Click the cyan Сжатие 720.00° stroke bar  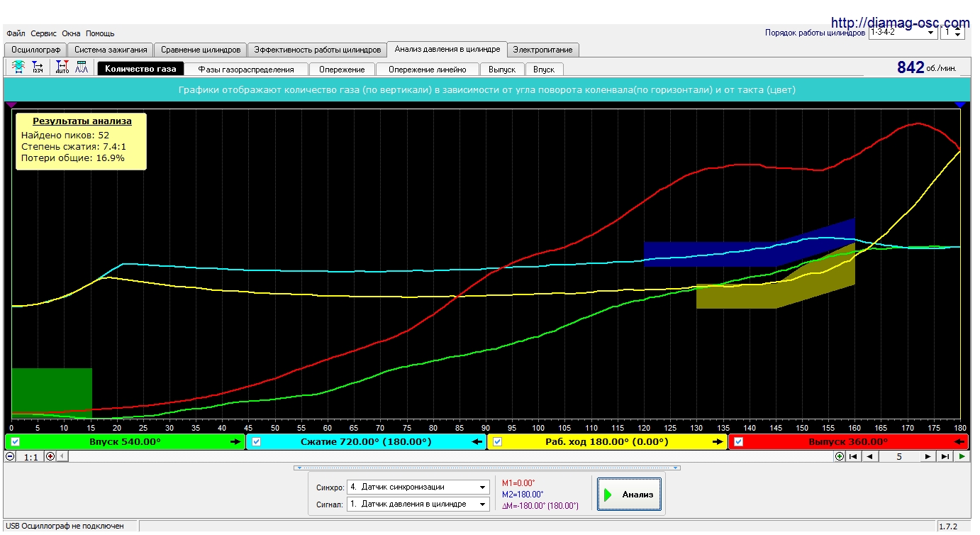click(366, 441)
